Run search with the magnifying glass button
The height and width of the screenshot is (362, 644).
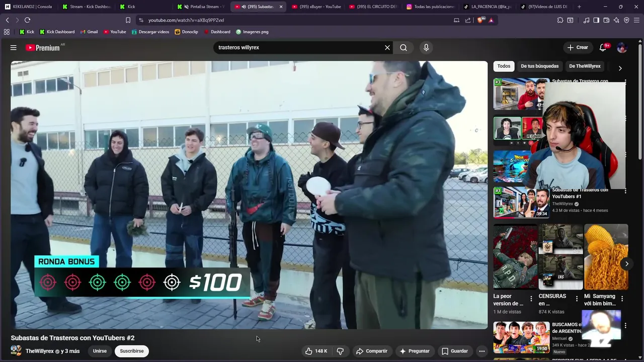(404, 48)
